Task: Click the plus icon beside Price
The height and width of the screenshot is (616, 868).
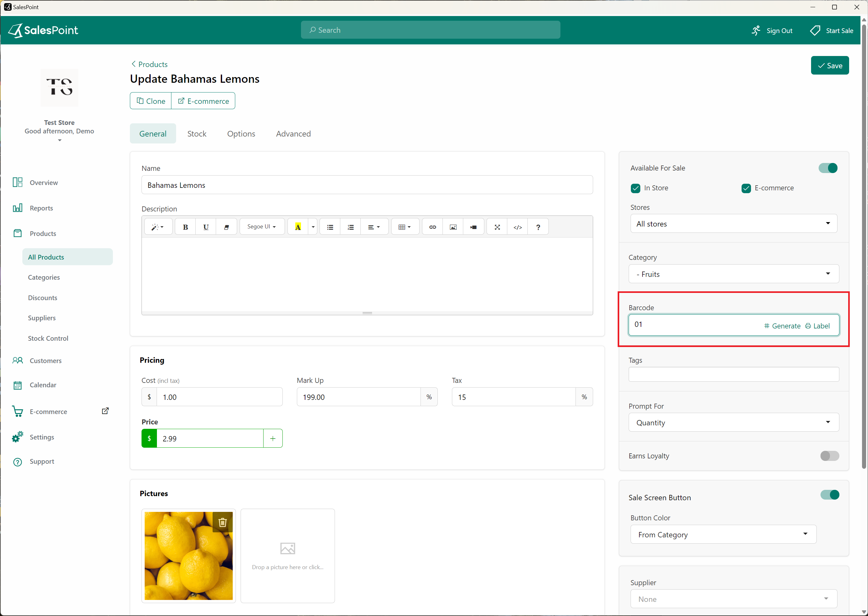Action: coord(273,439)
